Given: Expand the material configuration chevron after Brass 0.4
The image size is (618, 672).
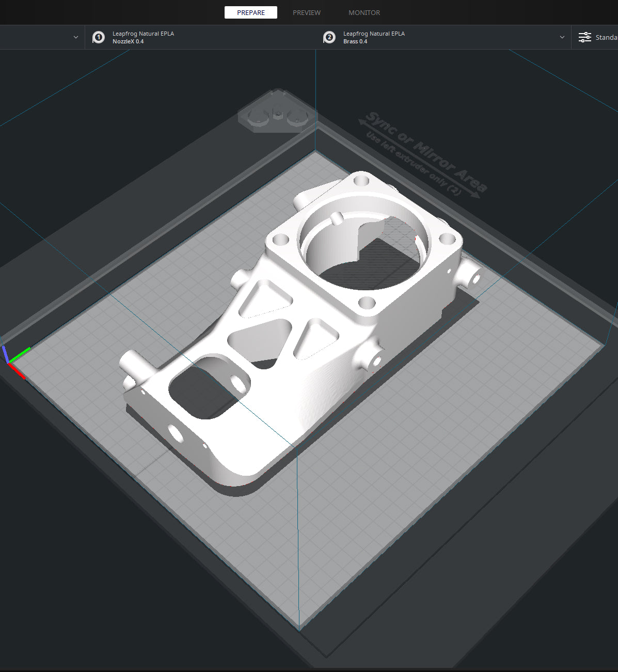Looking at the screenshot, I should [562, 37].
